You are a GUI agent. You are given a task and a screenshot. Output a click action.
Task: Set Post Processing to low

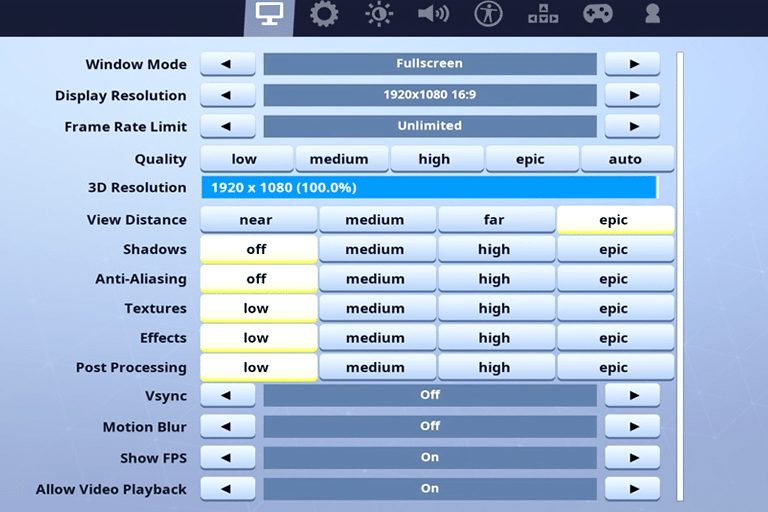pyautogui.click(x=259, y=367)
